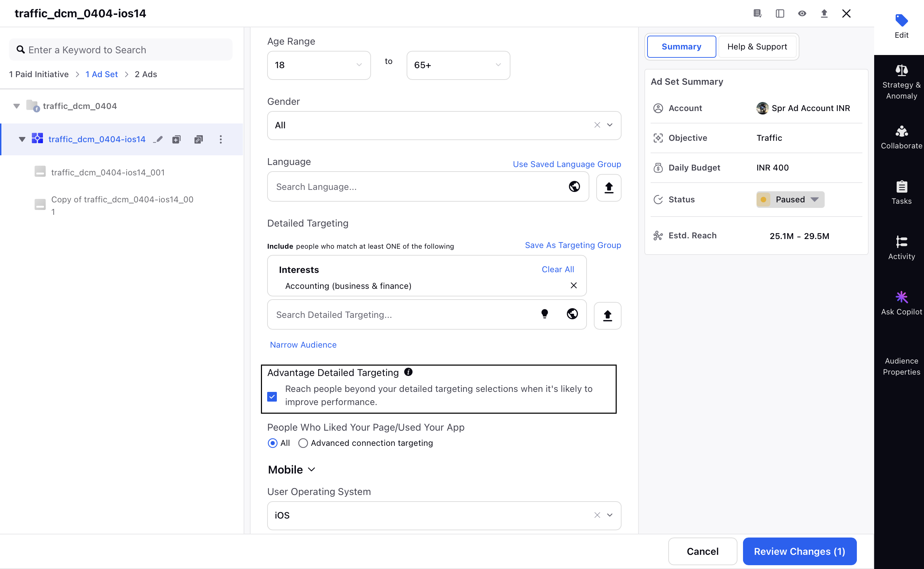Screen dimensions: 924x569
Task: Click Use Saved Language Group link
Action: pyautogui.click(x=567, y=164)
